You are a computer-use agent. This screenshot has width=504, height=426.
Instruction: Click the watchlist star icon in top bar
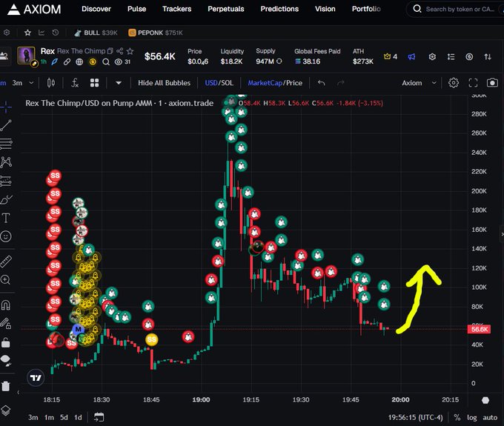[27, 33]
